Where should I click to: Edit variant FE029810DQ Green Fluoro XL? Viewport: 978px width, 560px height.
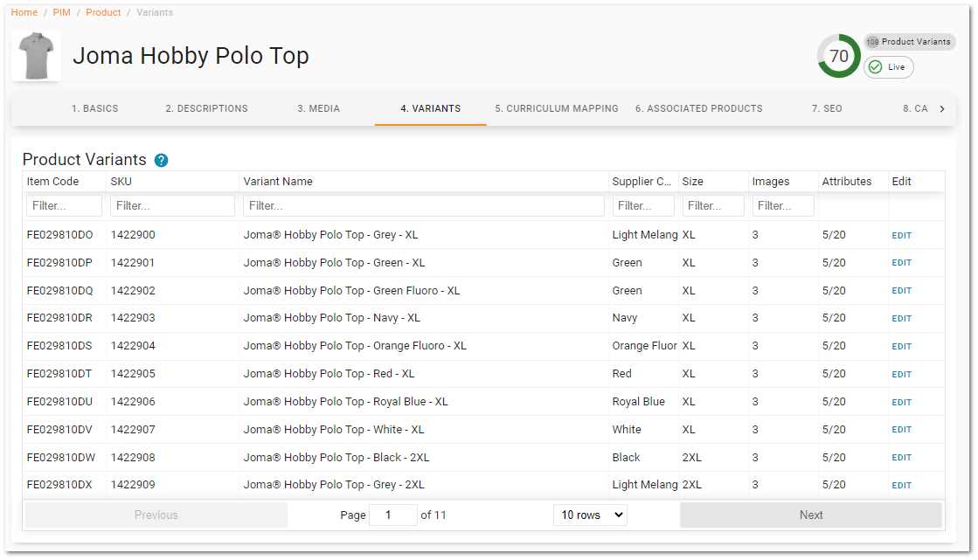point(901,291)
